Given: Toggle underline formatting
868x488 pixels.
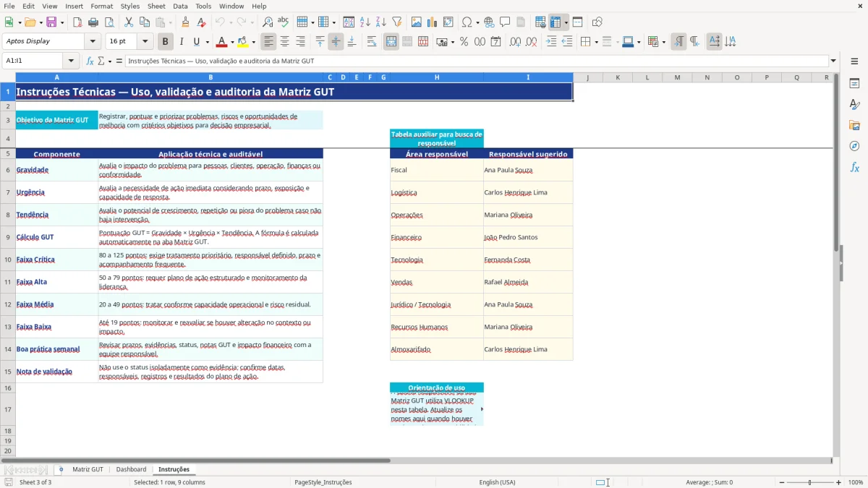Looking at the screenshot, I should 196,42.
